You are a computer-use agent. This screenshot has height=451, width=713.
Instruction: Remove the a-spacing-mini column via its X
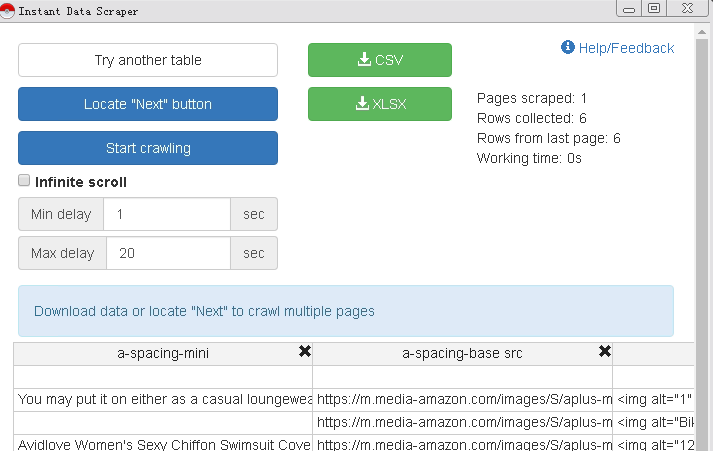tap(305, 351)
